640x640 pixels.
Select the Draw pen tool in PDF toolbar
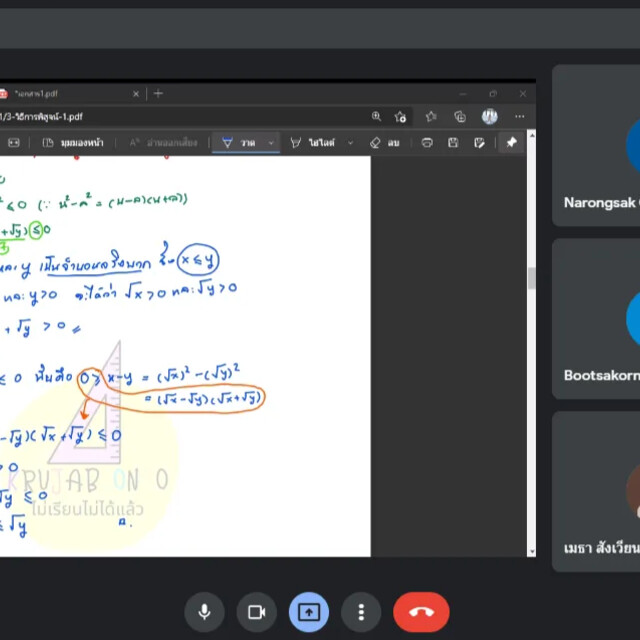point(239,142)
